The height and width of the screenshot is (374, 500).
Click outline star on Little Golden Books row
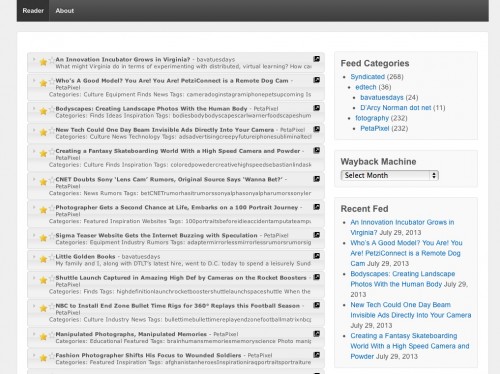tap(52, 257)
